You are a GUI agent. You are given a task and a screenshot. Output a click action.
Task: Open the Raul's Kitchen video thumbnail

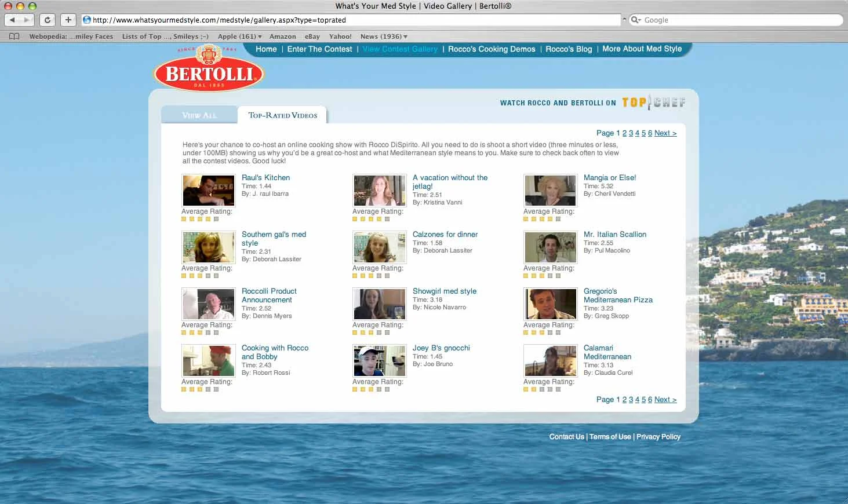coord(209,191)
